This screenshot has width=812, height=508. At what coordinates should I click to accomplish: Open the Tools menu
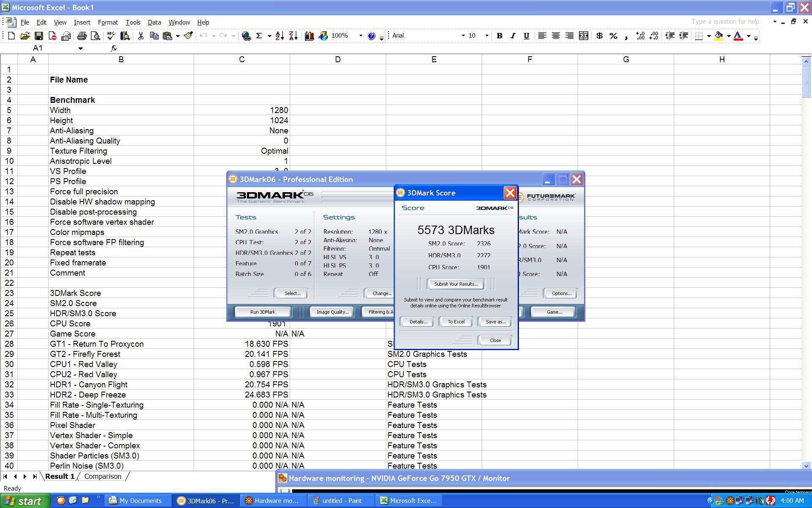133,22
